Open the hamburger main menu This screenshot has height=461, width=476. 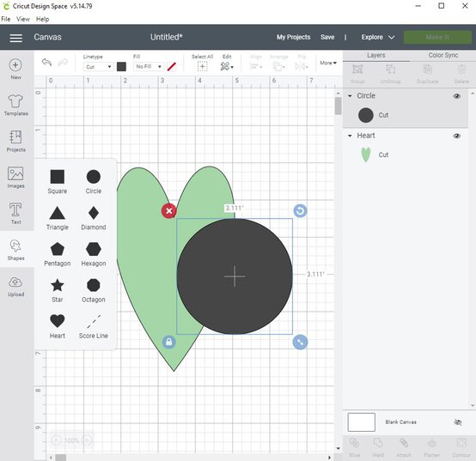tap(15, 38)
